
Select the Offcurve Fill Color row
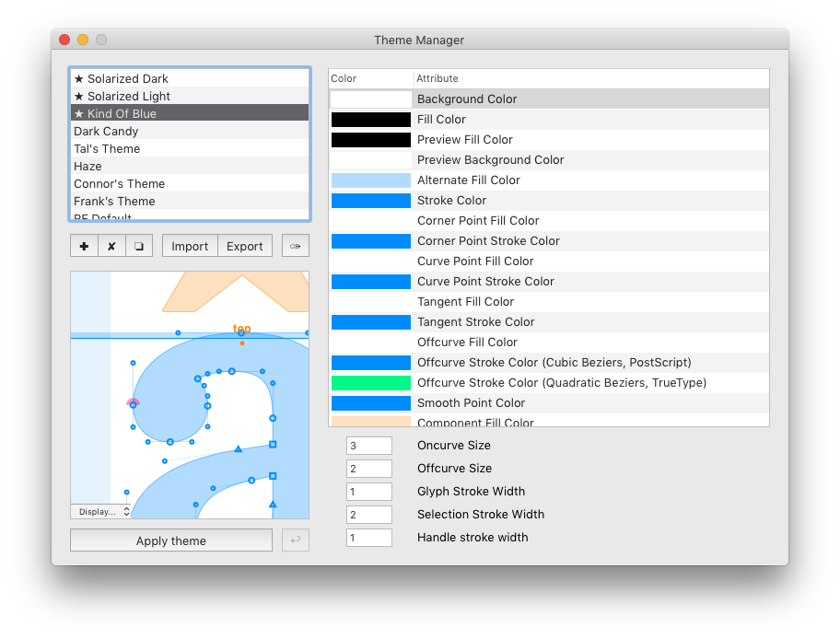click(x=549, y=343)
